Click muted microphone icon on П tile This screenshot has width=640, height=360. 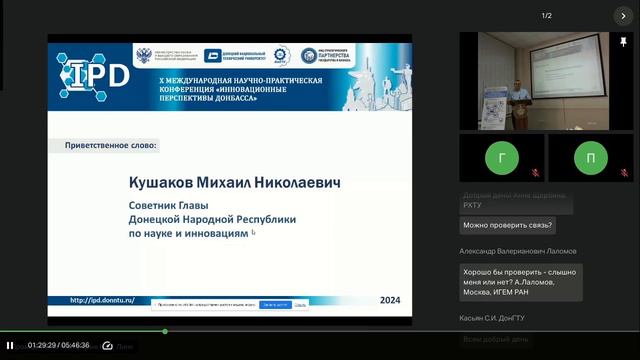(x=624, y=173)
